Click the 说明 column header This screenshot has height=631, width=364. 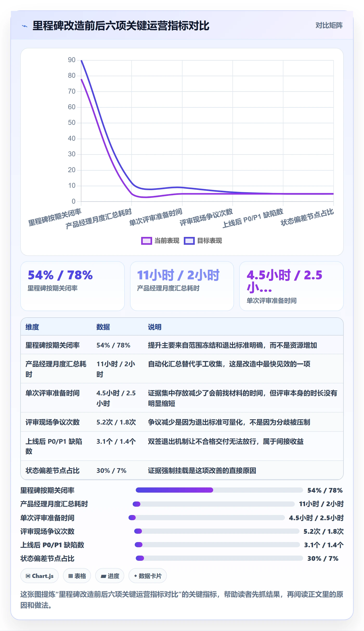(x=155, y=327)
